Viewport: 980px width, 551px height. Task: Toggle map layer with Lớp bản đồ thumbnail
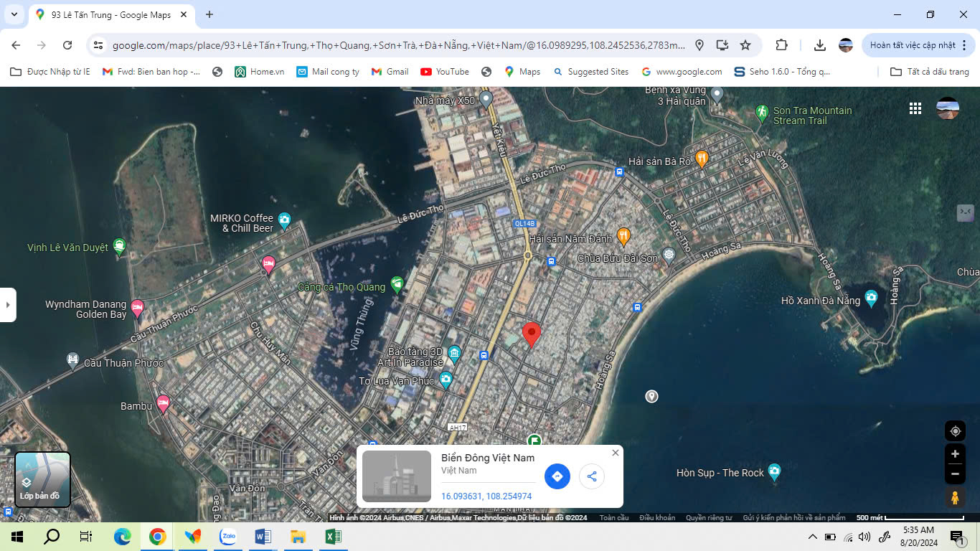point(43,479)
